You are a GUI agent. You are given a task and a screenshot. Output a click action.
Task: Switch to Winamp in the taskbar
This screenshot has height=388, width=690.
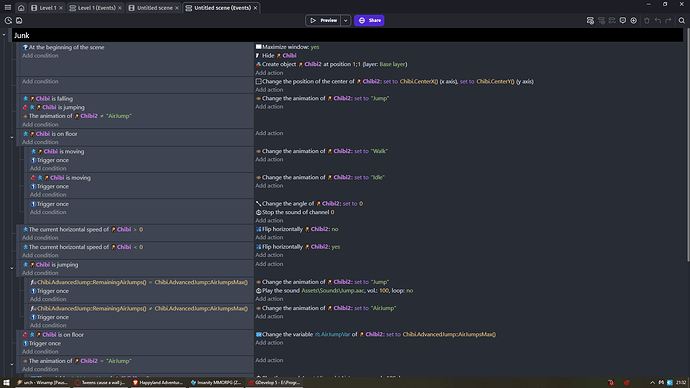pyautogui.click(x=43, y=383)
